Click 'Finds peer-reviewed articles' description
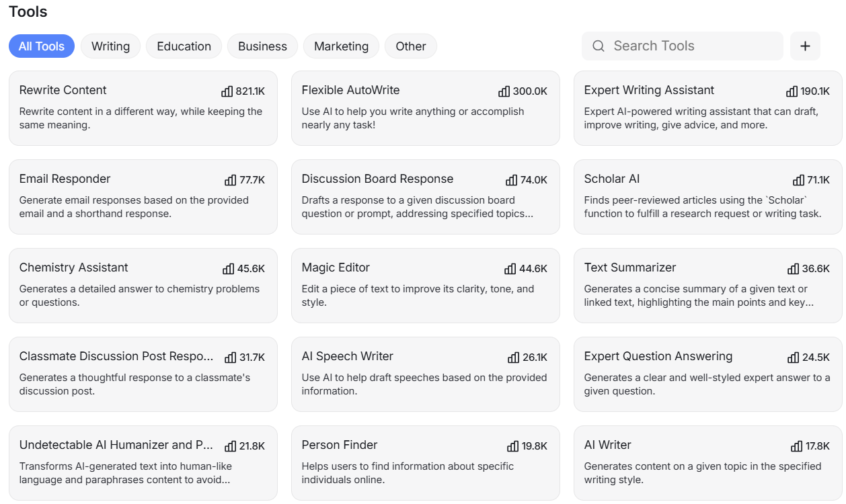Viewport: 846px width, 504px height. point(703,207)
